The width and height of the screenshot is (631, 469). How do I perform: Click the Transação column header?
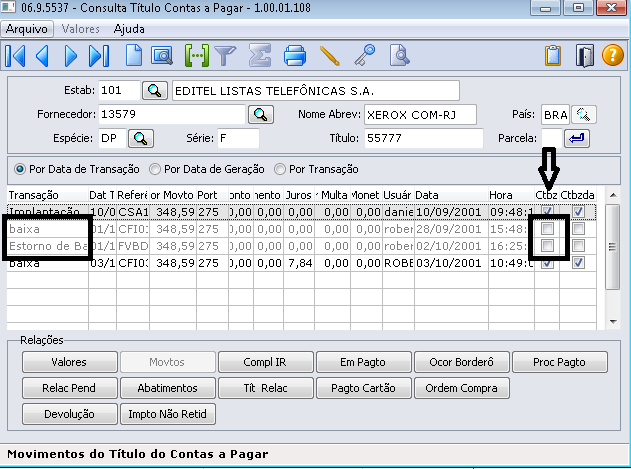tap(47, 195)
